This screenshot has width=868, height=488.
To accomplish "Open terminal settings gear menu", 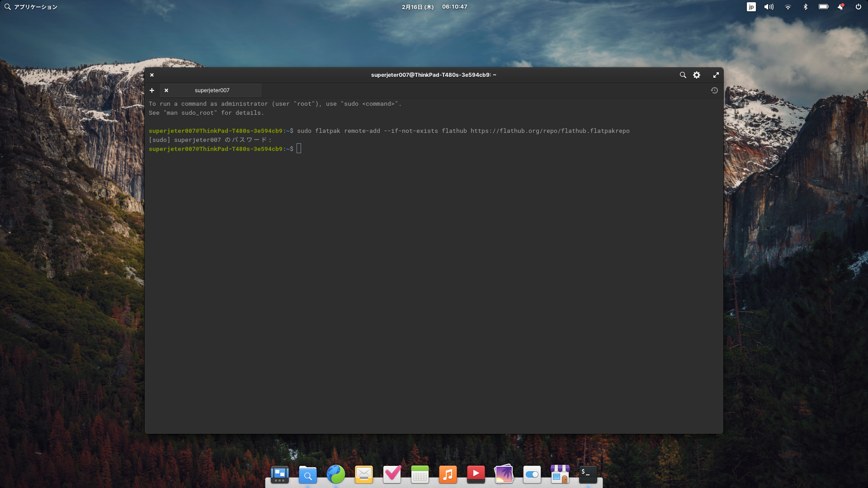I will pyautogui.click(x=697, y=75).
